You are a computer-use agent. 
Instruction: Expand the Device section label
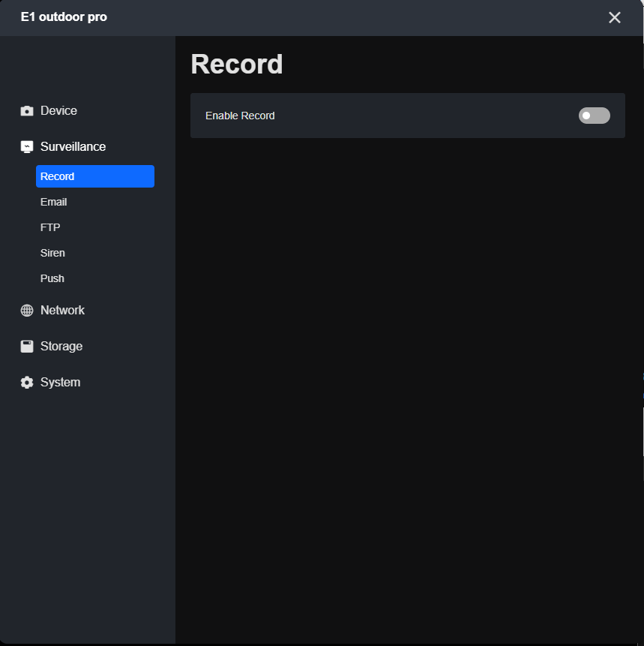click(x=58, y=111)
